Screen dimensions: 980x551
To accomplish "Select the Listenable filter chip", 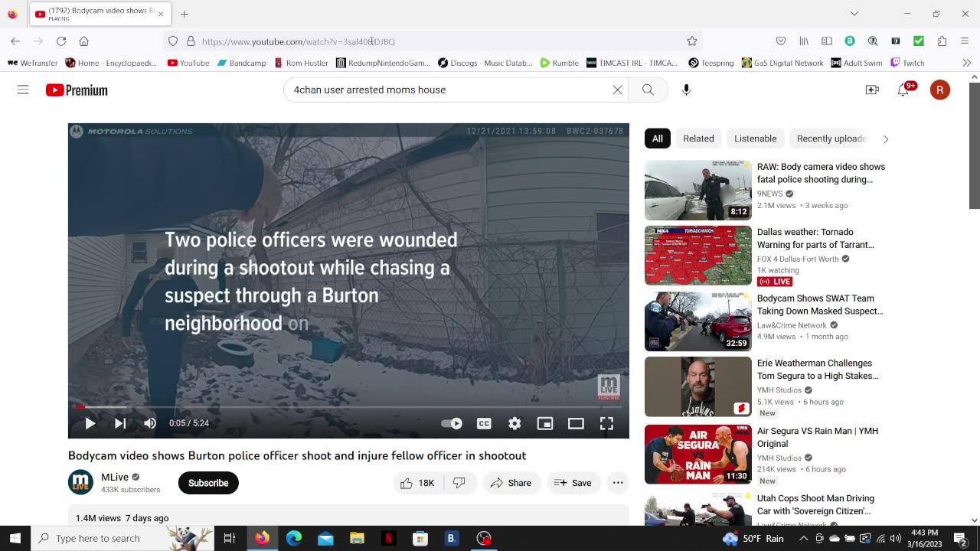I will coord(756,139).
